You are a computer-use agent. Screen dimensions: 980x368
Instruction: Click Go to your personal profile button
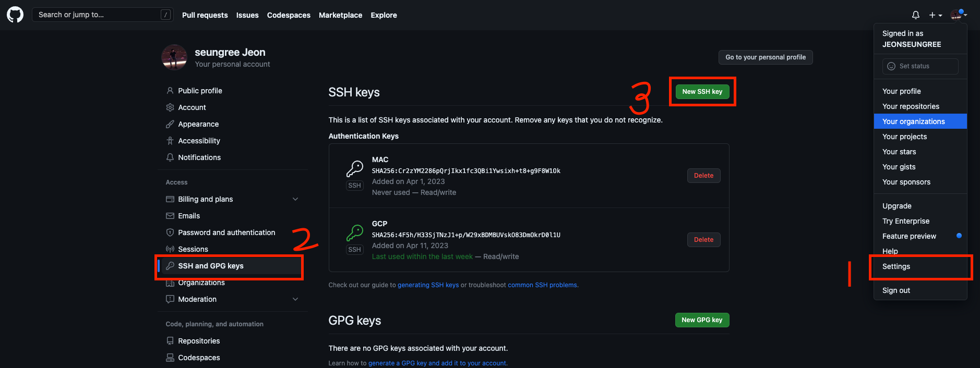coord(766,57)
